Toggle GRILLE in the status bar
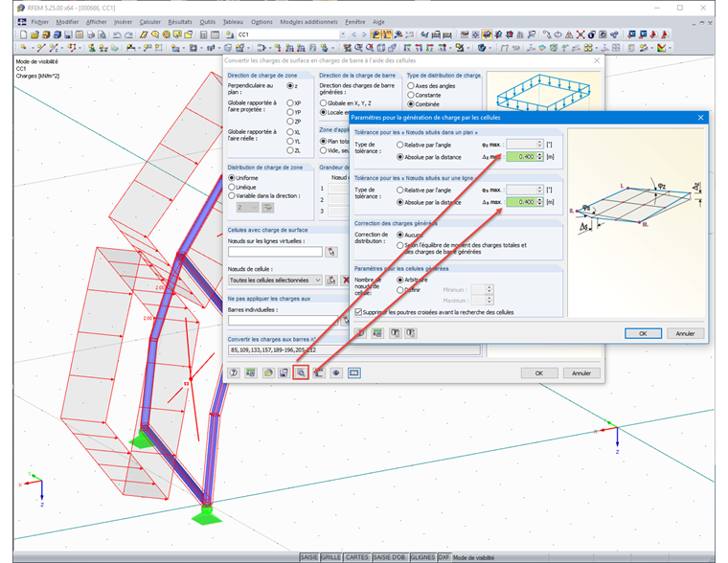 pos(330,557)
